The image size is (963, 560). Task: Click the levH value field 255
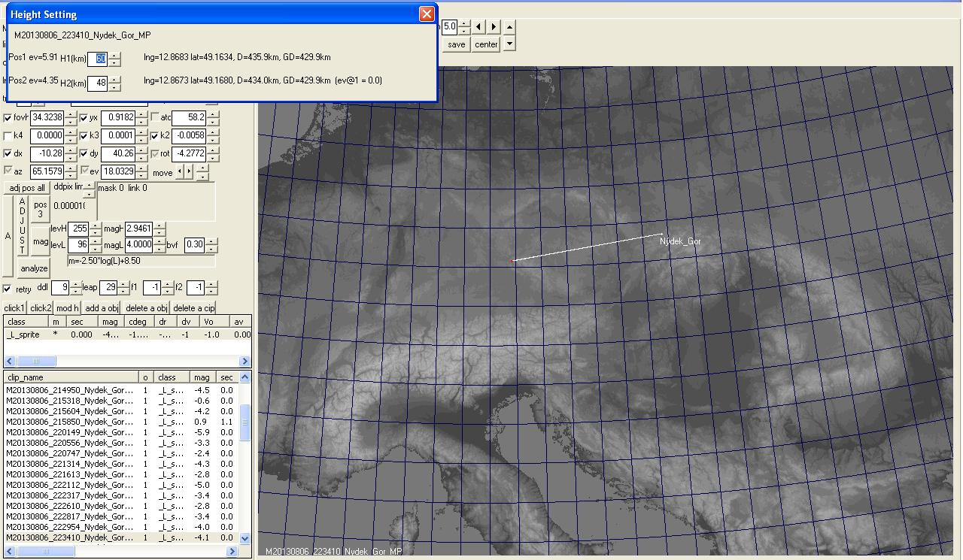(79, 229)
